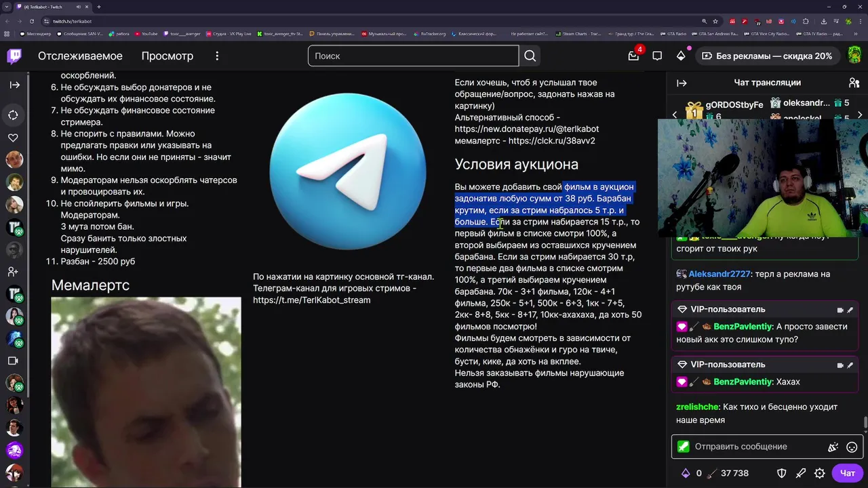Click the add friends person-plus icon in sidebar
This screenshot has width=868, height=488.
[x=14, y=272]
